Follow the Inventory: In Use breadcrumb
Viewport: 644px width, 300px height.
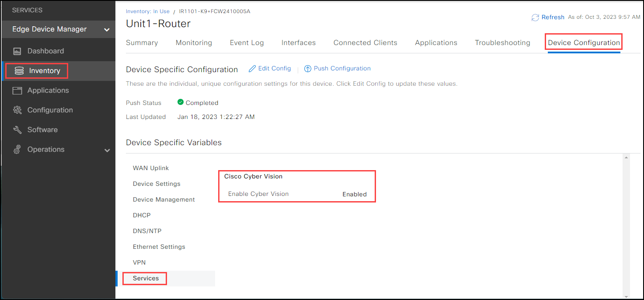(x=148, y=11)
